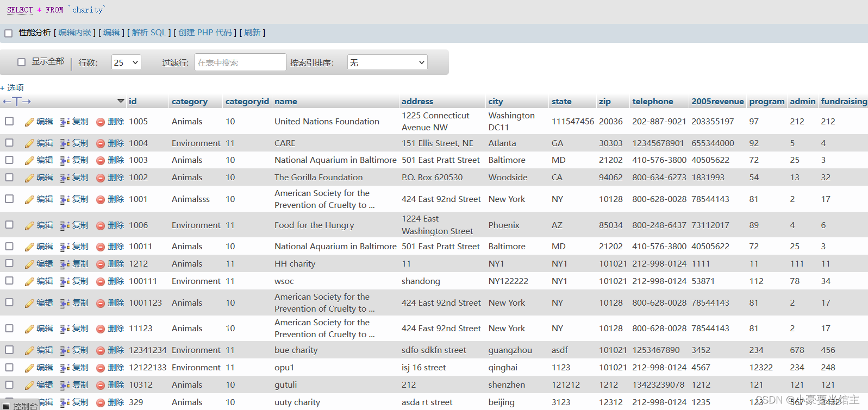
Task: Open the console bar at bottom left
Action: [20, 406]
